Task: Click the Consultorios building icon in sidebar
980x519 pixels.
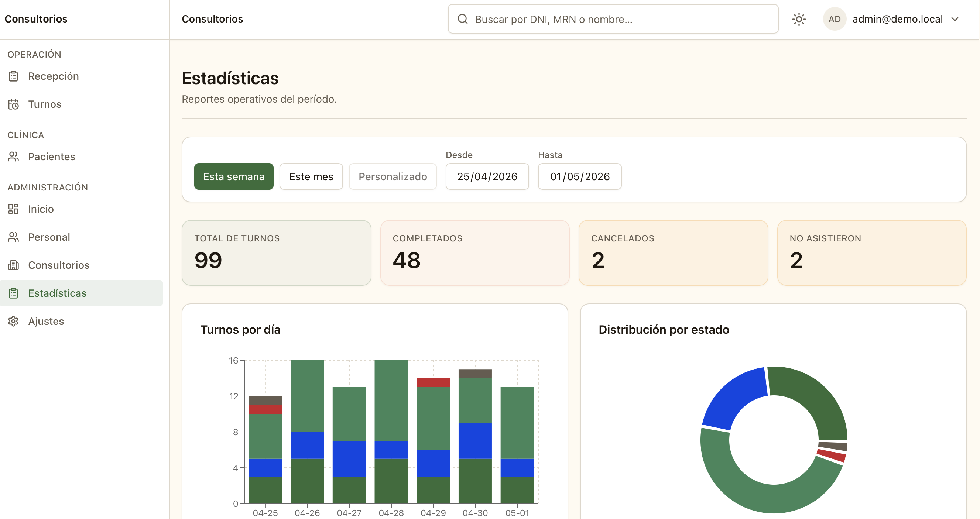Action: tap(13, 265)
